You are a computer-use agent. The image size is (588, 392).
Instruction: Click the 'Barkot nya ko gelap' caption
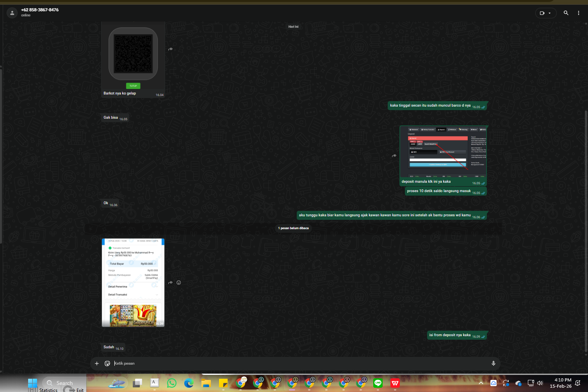tap(120, 93)
